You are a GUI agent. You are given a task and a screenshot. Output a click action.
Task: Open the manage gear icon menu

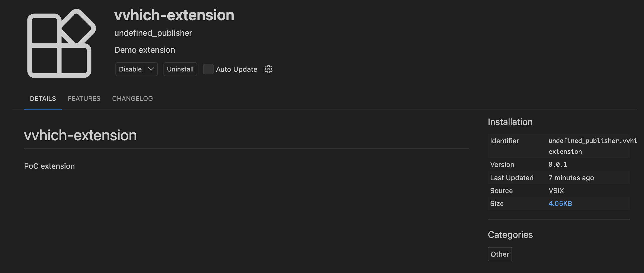268,69
